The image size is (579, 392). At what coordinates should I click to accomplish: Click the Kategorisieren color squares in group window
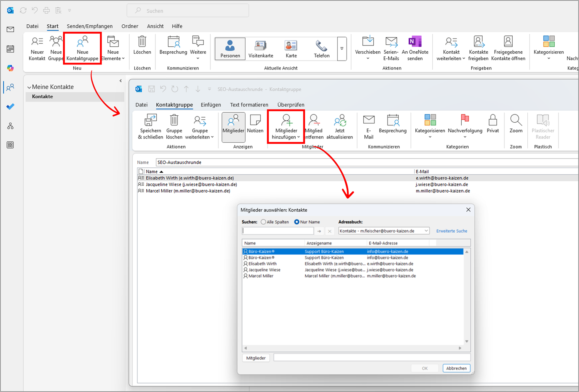coord(430,120)
